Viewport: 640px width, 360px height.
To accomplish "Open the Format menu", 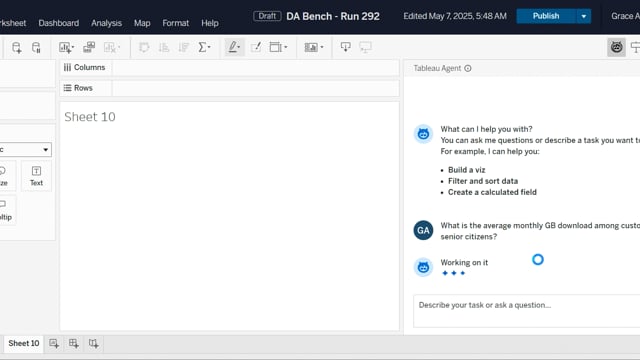I will [176, 23].
